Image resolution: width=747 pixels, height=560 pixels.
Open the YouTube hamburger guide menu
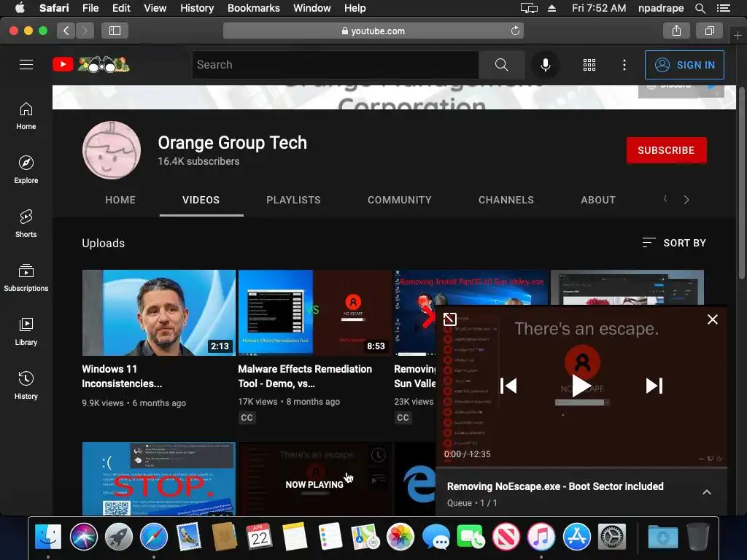point(26,64)
